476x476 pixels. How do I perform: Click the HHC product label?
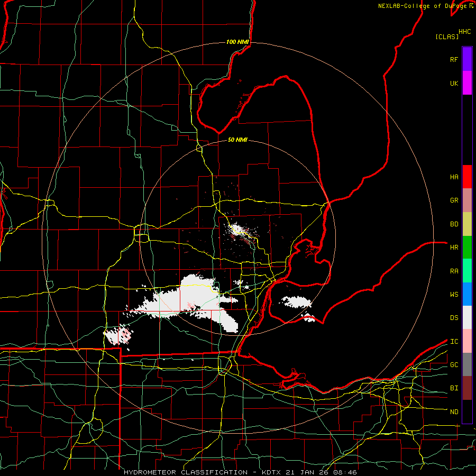464,32
